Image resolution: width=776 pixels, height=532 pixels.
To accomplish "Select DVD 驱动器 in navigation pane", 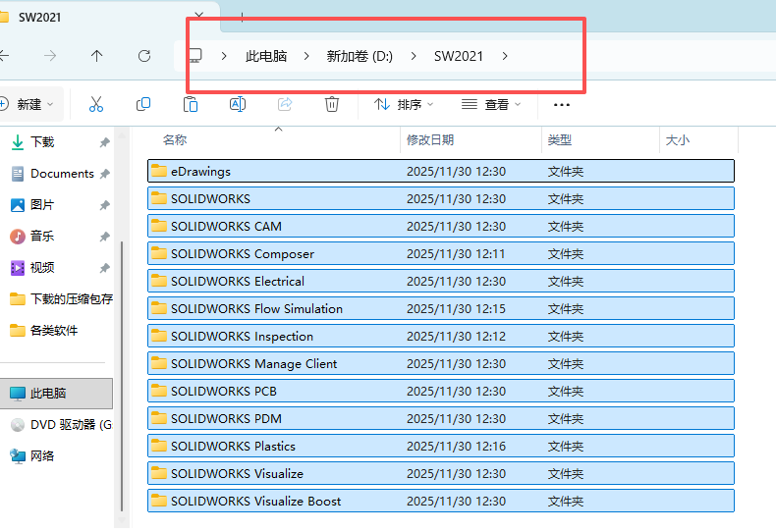I will click(x=61, y=425).
